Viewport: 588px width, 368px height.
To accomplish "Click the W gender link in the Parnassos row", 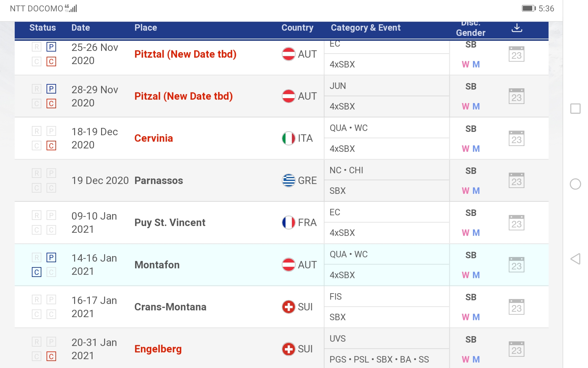I will point(465,191).
